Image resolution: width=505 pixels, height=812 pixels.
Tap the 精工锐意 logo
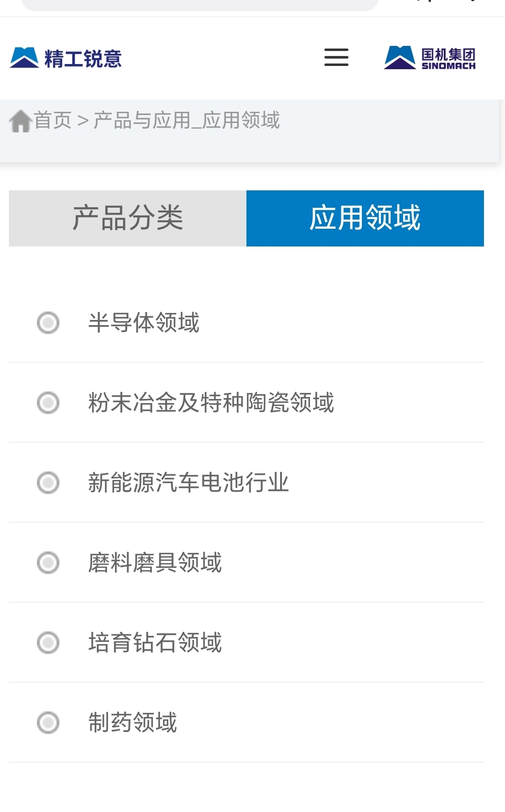66,58
